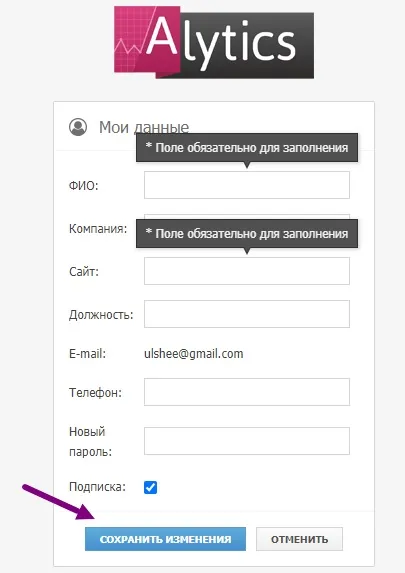
Task: Click the Alytics logo
Action: point(214,42)
